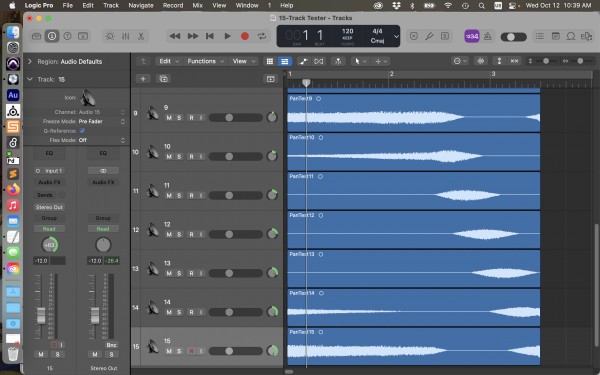Click the track 13 pan knob

(x=272, y=273)
